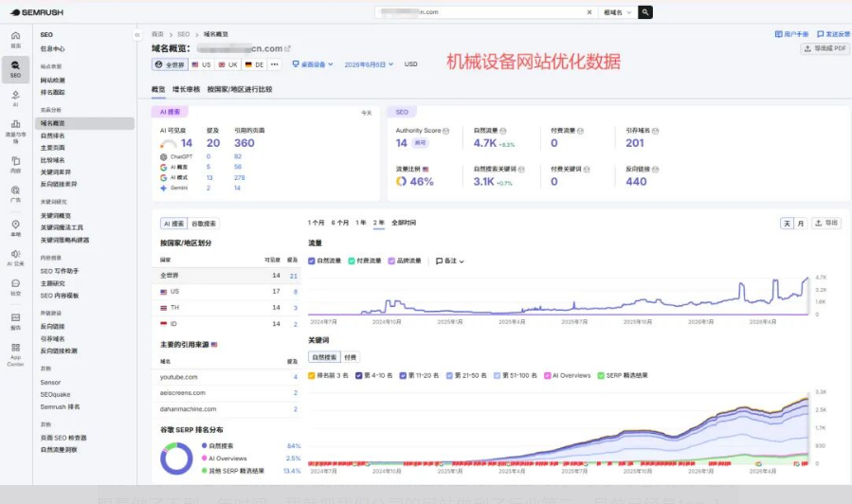Open 关键词魔法工具 in the sidebar
852x504 pixels.
tap(62, 227)
